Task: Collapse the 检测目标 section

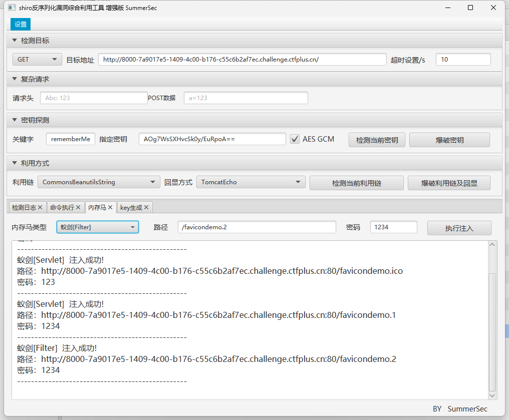Action: [x=15, y=41]
